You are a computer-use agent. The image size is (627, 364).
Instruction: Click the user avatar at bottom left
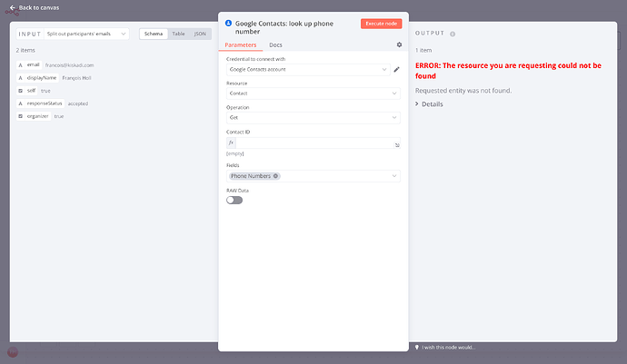(x=13, y=352)
